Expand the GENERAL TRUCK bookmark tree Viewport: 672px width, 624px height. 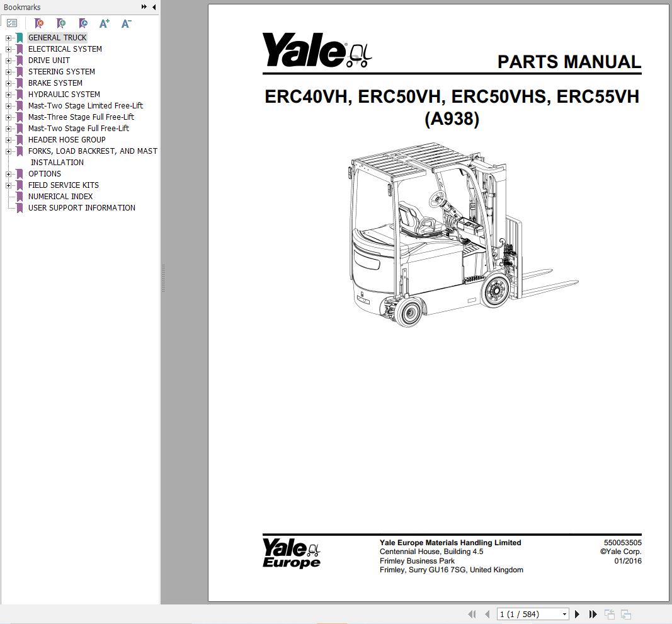click(7, 37)
